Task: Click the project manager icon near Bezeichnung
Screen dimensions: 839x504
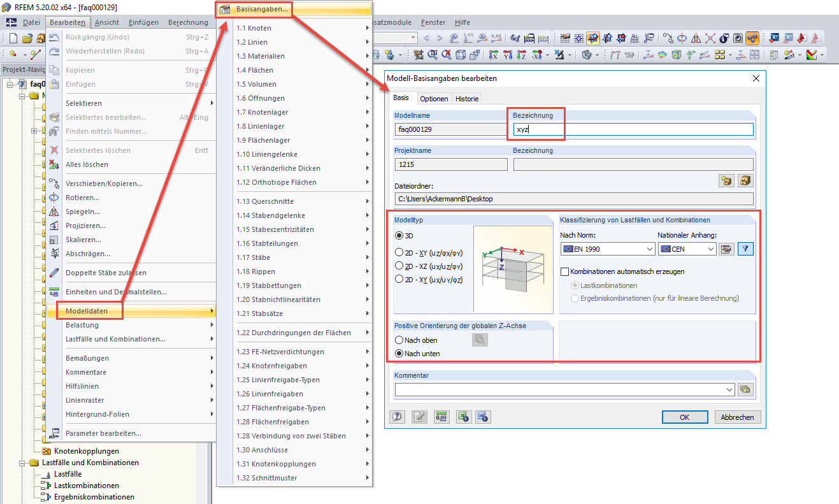Action: [726, 181]
